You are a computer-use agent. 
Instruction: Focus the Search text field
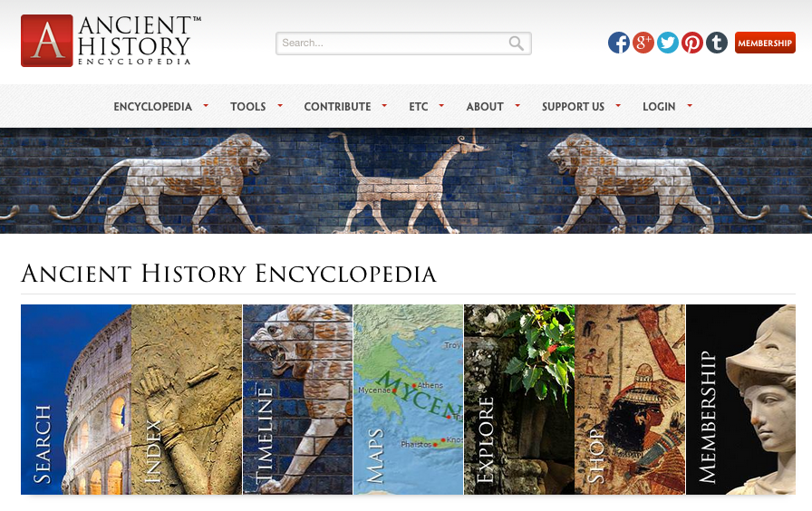403,43
